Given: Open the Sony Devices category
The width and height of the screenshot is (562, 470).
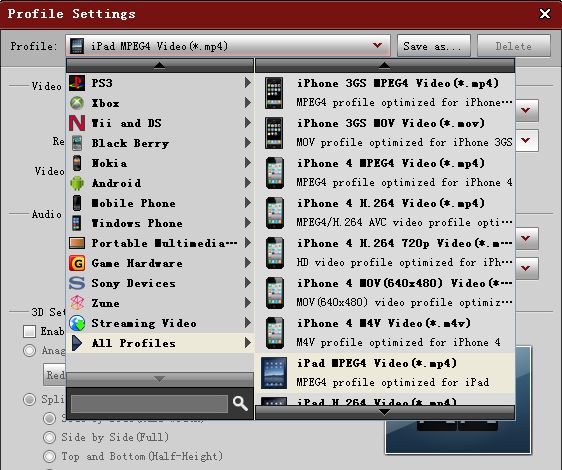Looking at the screenshot, I should 160,283.
